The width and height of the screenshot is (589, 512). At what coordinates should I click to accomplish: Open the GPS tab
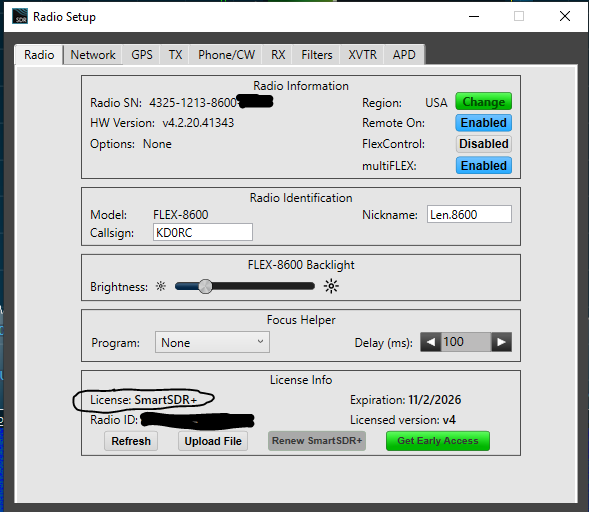click(142, 55)
